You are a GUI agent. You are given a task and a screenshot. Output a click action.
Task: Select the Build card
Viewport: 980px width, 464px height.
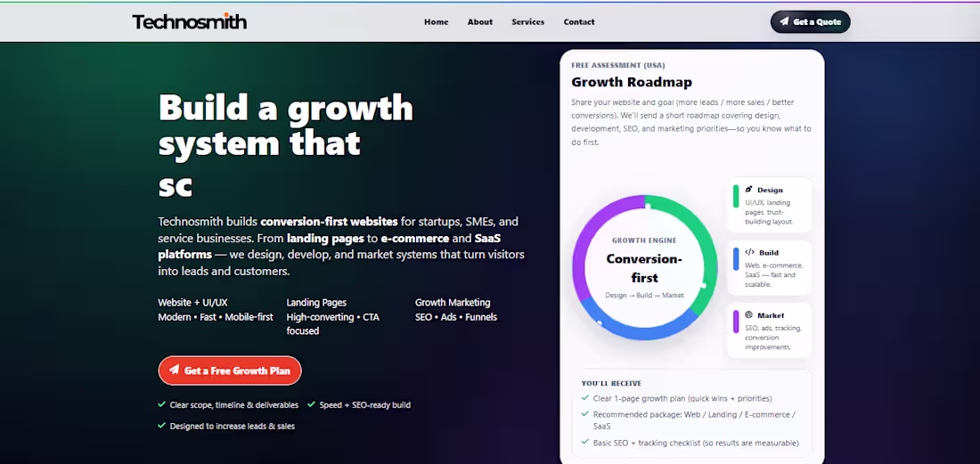(770, 268)
